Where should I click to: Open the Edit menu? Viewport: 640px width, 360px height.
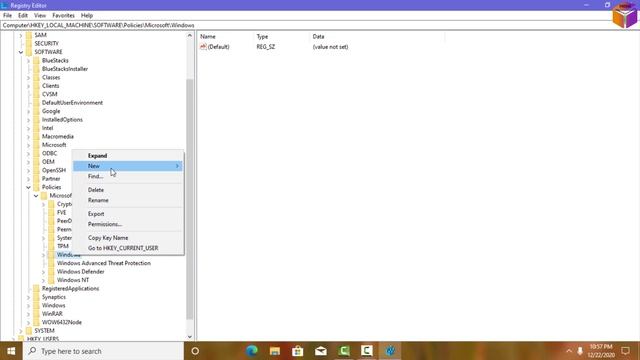pyautogui.click(x=23, y=16)
